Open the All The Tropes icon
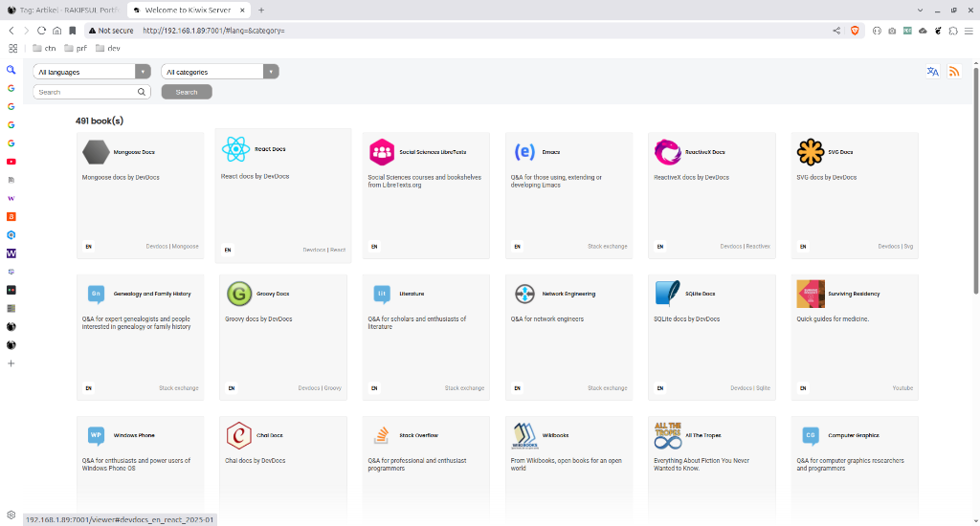This screenshot has width=980, height=526. pyautogui.click(x=667, y=435)
